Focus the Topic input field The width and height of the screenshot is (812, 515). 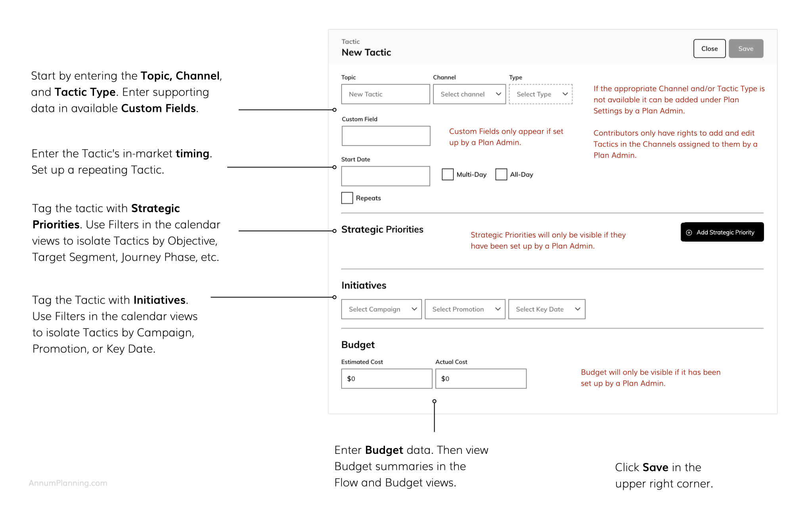coord(385,94)
